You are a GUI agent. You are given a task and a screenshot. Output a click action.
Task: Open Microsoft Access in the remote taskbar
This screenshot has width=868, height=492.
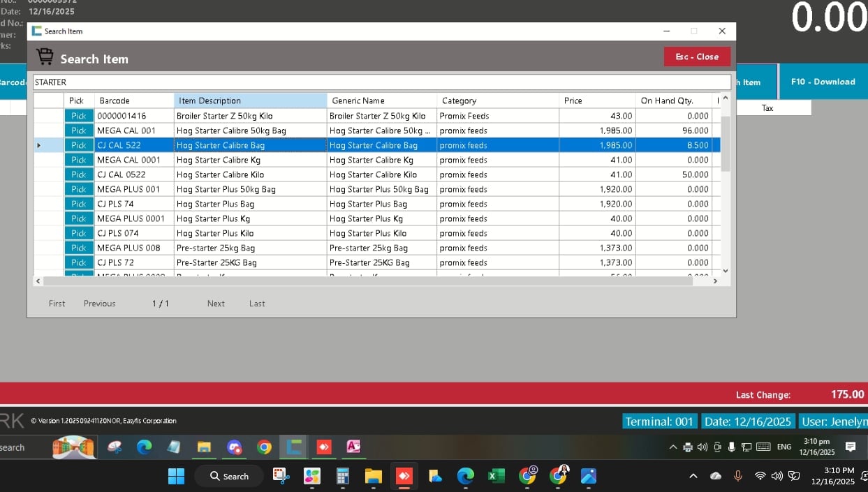point(353,447)
